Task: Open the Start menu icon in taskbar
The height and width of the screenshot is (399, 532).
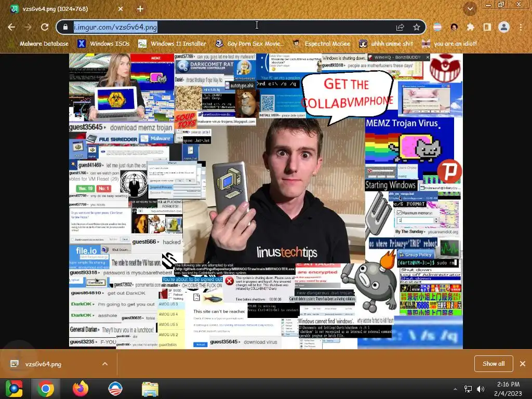Action: coord(14,389)
